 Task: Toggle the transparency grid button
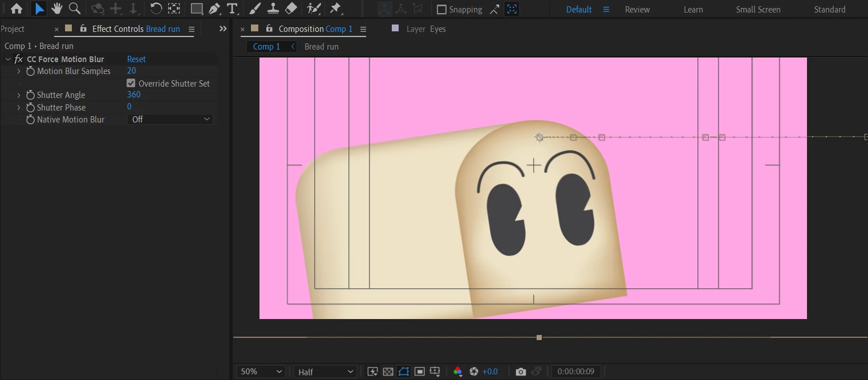coord(388,371)
